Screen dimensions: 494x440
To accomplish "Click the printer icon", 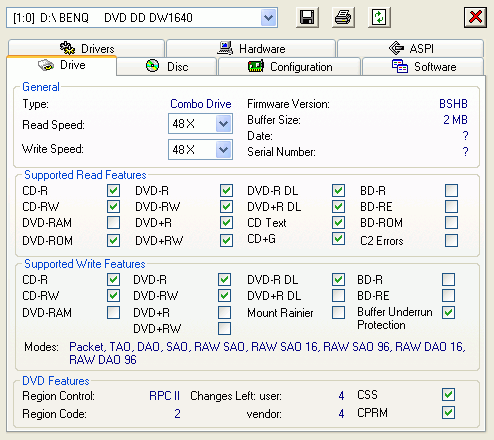I will pyautogui.click(x=343, y=17).
